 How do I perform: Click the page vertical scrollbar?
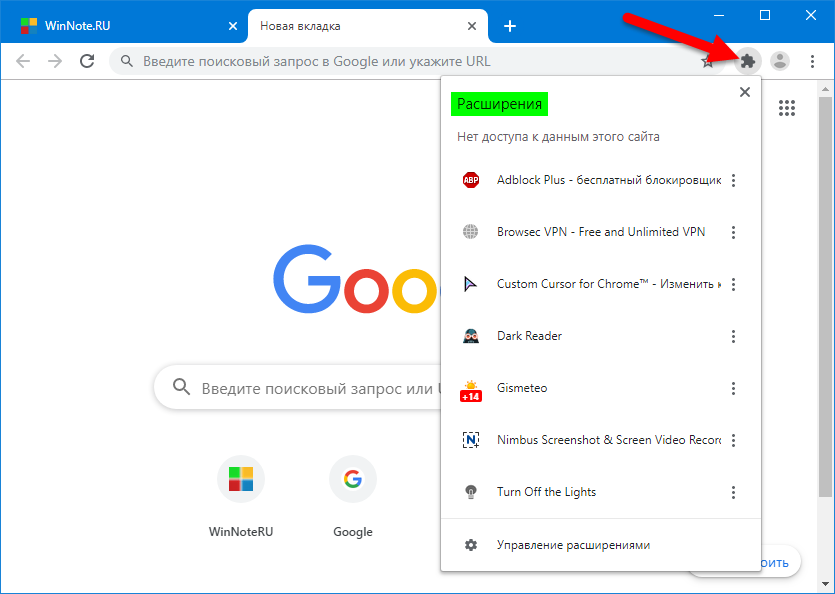pyautogui.click(x=825, y=296)
